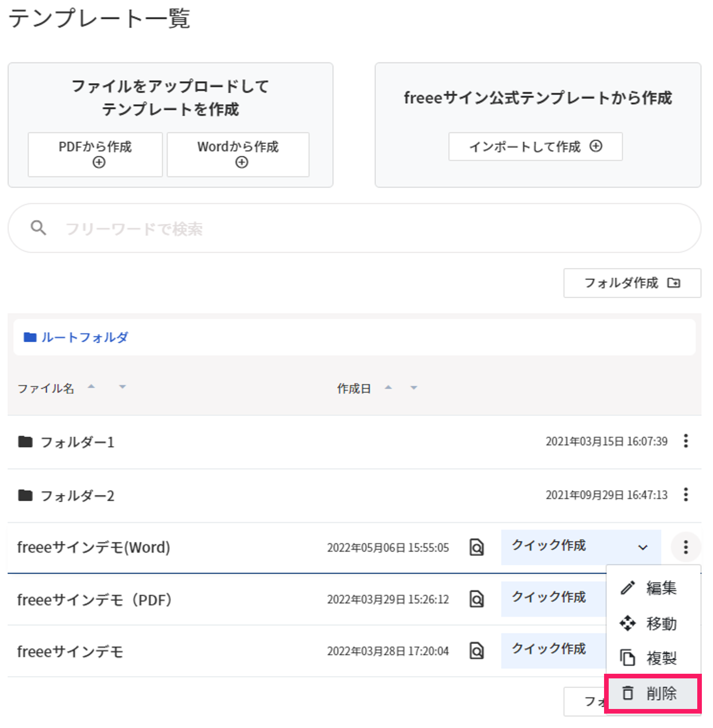713x728 pixels.
Task: Sort 作成日 ascending with up arrow
Action: tap(388, 387)
